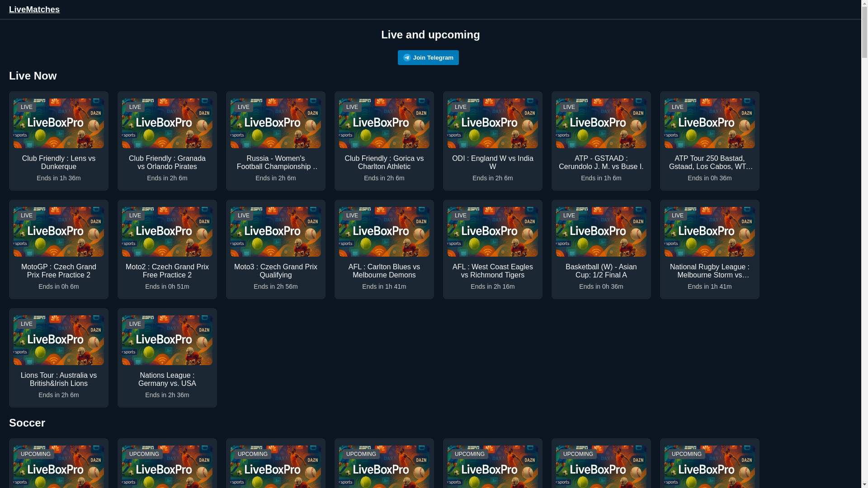868x488 pixels.
Task: Click LIVE badge on Carlton Blues card
Action: 352,216
